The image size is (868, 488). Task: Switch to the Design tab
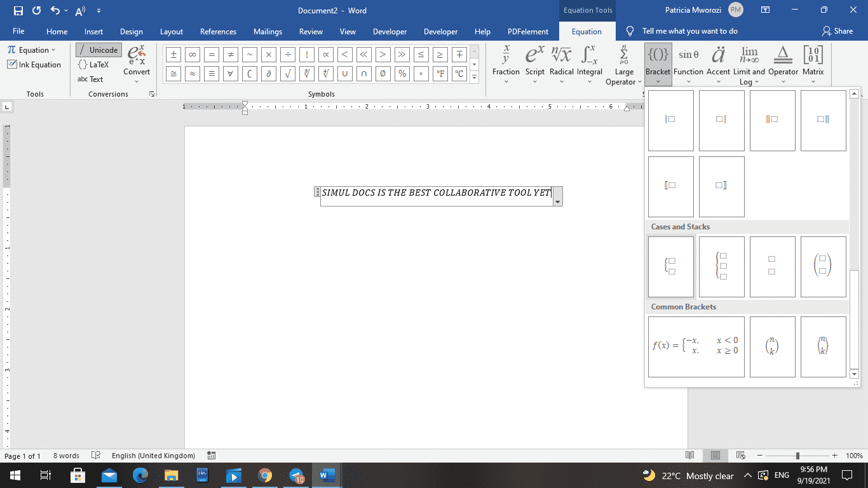click(132, 30)
